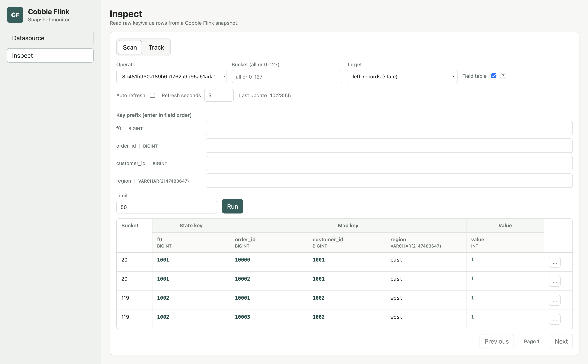Open the Datasource sidebar item
This screenshot has width=588, height=364.
click(50, 38)
